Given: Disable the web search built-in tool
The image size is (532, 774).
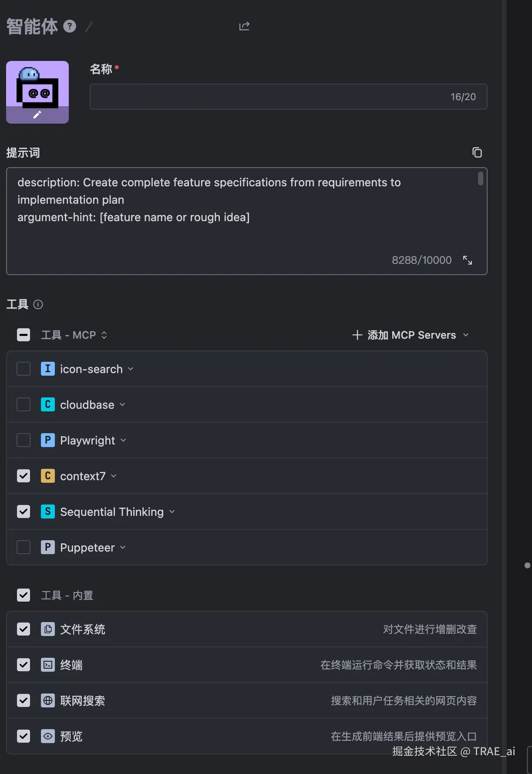Looking at the screenshot, I should [24, 700].
